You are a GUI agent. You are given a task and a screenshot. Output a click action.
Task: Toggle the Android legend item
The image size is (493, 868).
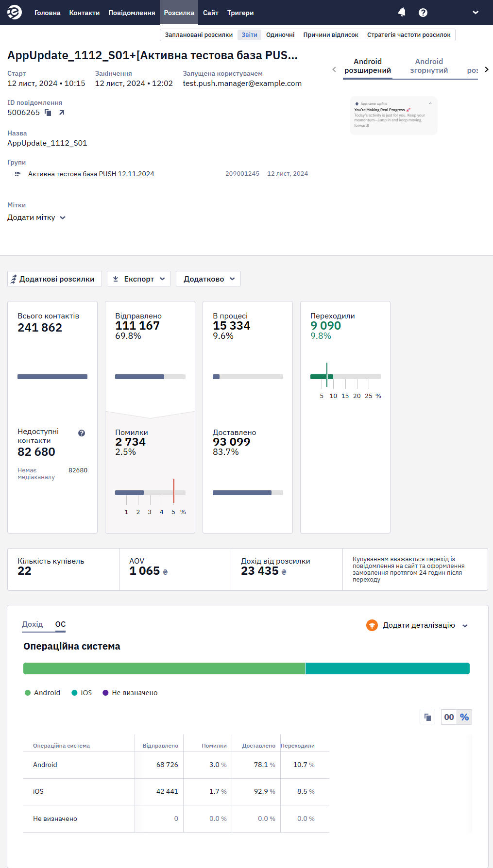(42, 693)
